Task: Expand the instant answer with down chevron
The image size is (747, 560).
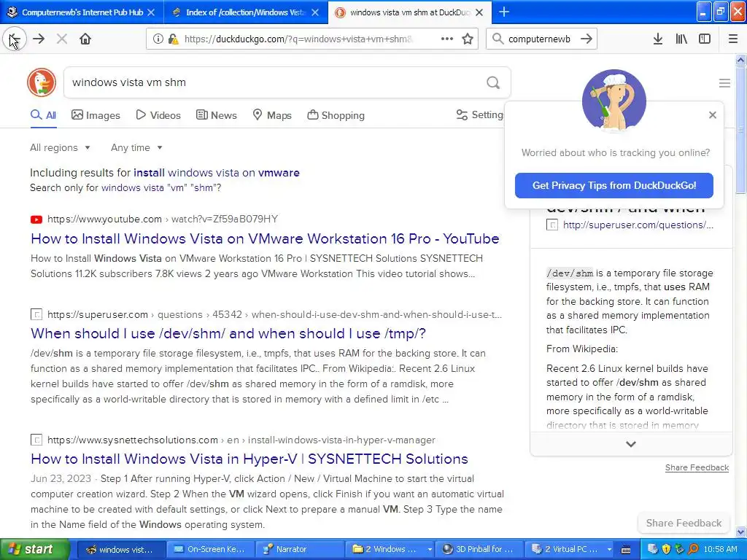Action: coord(631,444)
